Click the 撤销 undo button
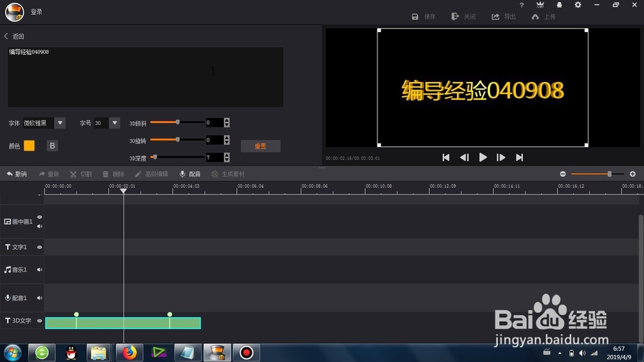This screenshot has width=644, height=362. (x=17, y=174)
